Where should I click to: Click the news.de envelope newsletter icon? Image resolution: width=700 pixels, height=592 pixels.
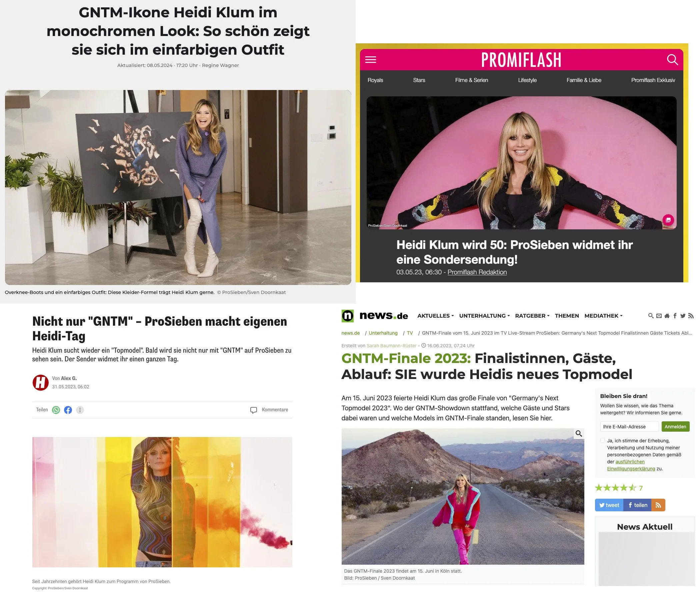coord(659,316)
